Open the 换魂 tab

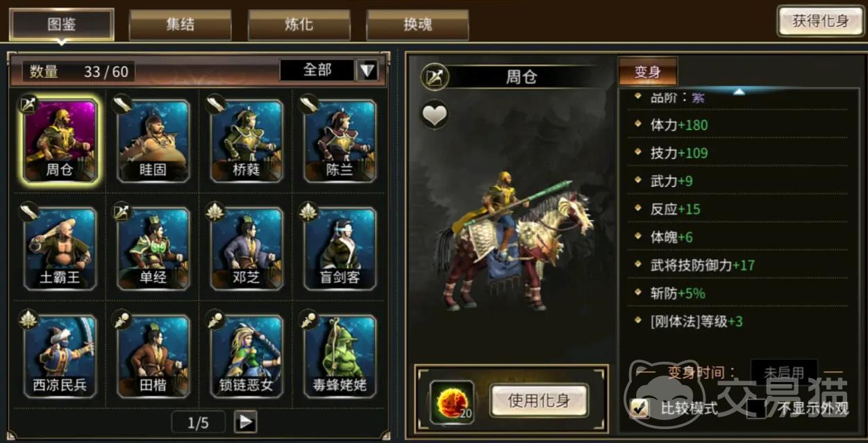coord(417,25)
